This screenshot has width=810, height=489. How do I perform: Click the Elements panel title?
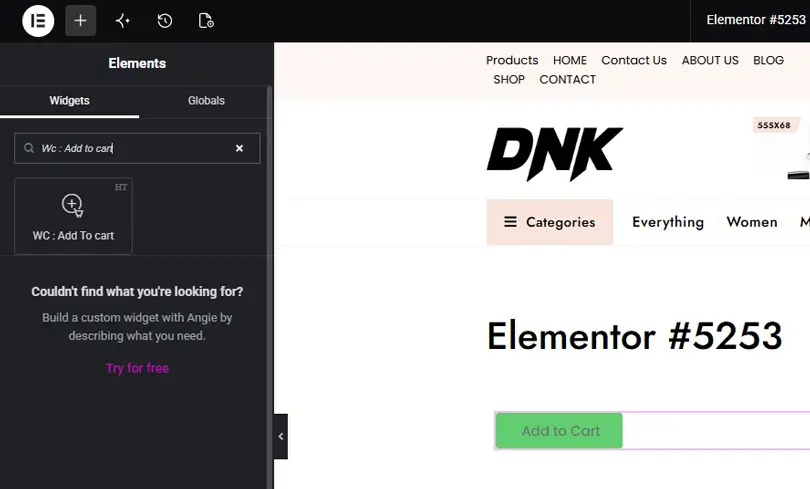tap(137, 64)
